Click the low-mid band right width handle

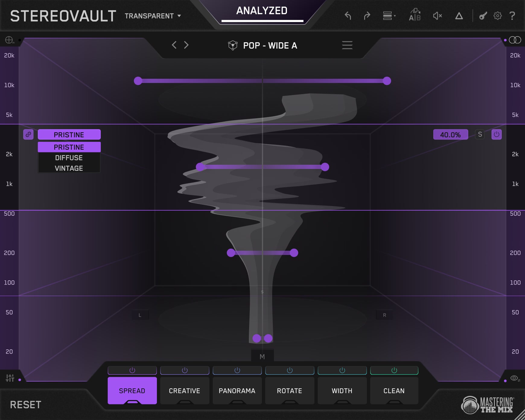click(x=294, y=253)
